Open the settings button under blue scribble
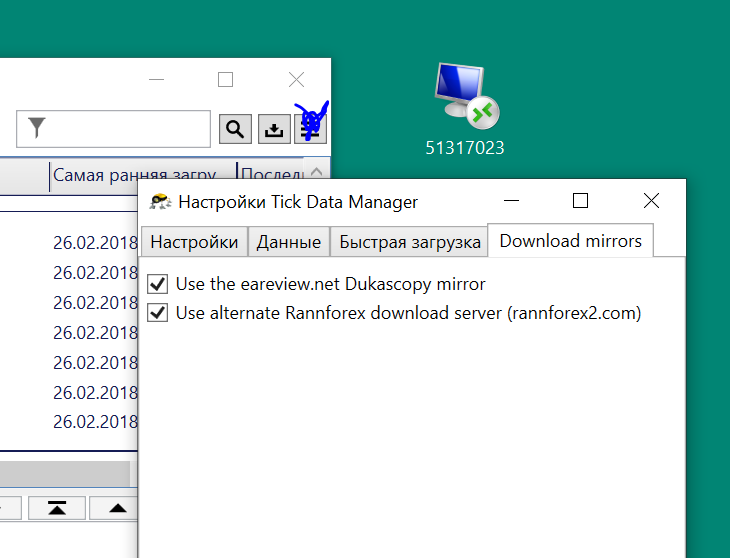The height and width of the screenshot is (558, 730). pyautogui.click(x=311, y=129)
